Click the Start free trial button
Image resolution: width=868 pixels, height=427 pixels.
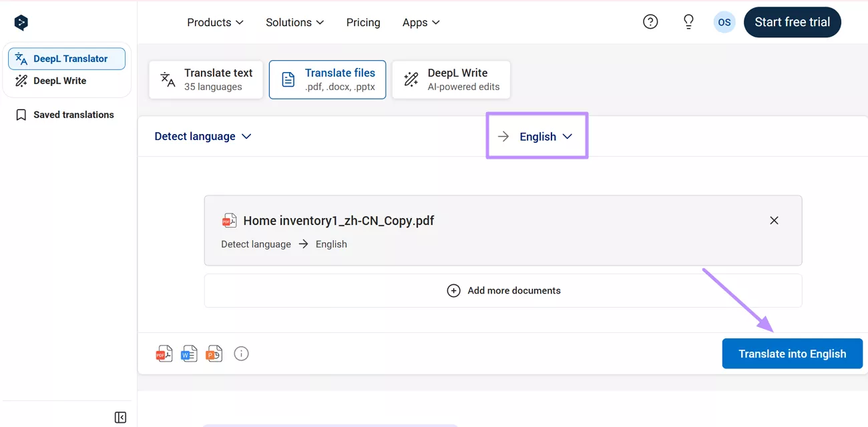click(792, 22)
